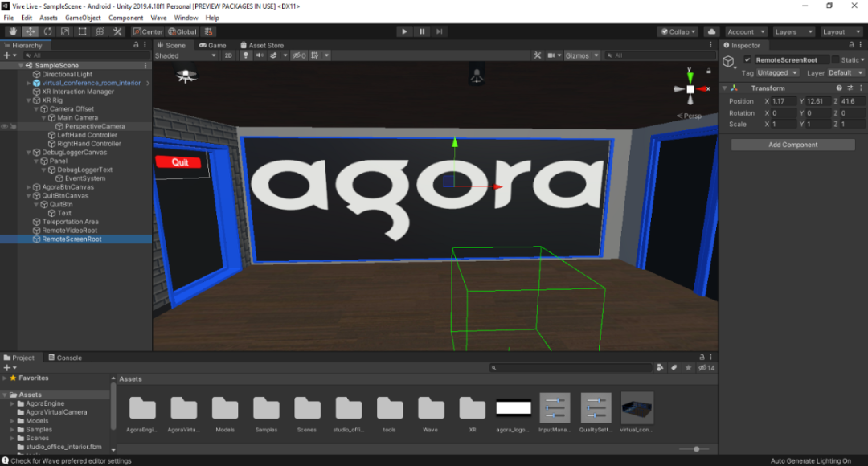Viewport: 868px width, 466px height.
Task: Open the Window menu
Action: (186, 18)
